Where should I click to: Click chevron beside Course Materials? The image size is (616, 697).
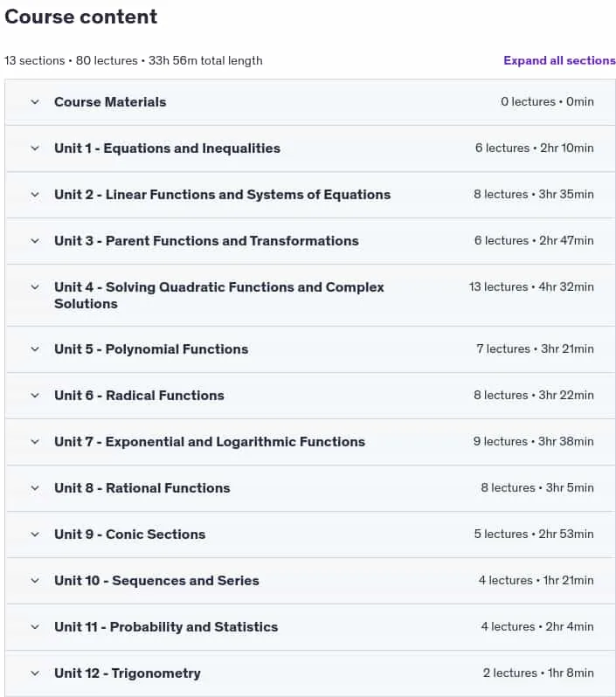point(35,102)
